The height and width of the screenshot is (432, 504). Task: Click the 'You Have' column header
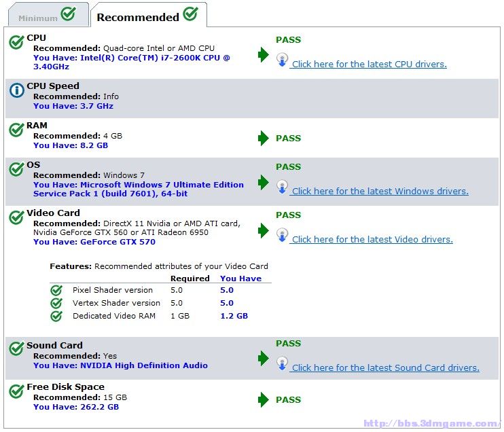240,278
